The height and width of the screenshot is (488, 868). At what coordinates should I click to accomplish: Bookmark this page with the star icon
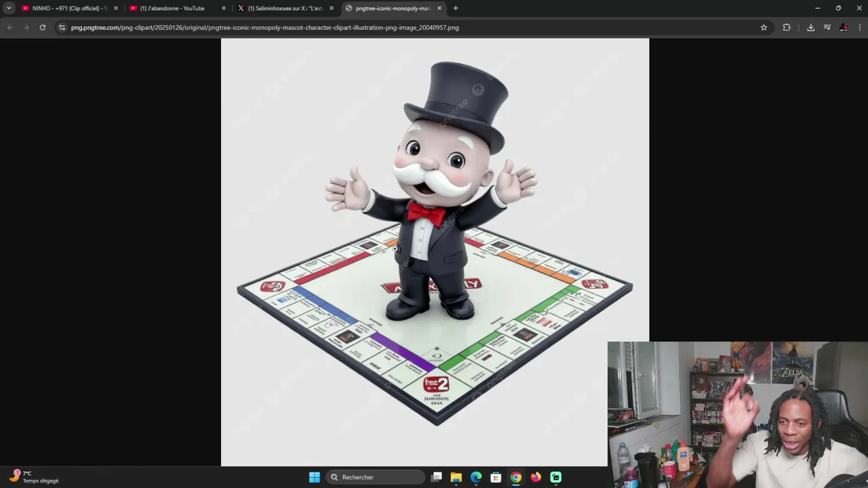764,27
